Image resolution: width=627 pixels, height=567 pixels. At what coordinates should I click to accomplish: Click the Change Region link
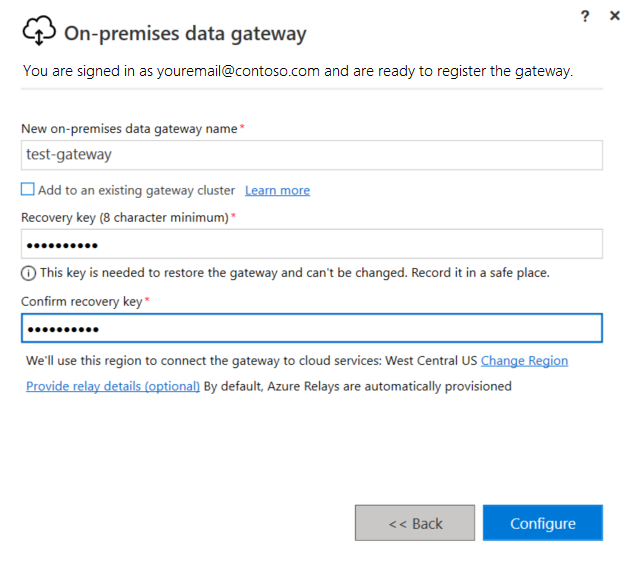pyautogui.click(x=524, y=360)
